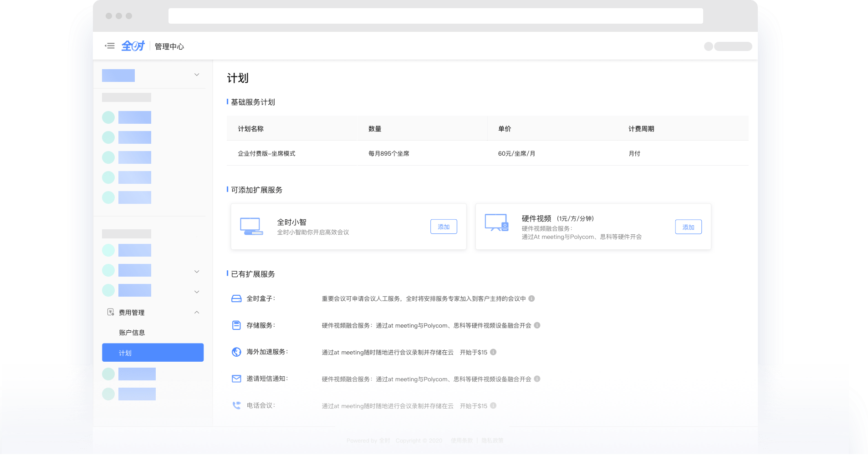Click the 硬件视频 card title
The image size is (868, 455).
point(536,218)
